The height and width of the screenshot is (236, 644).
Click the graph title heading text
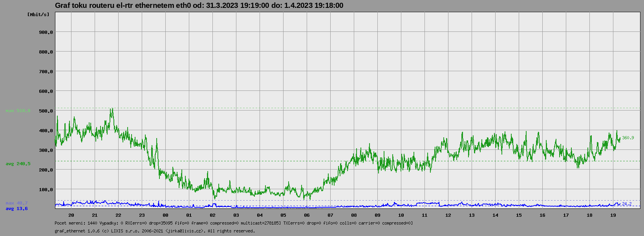click(x=199, y=6)
